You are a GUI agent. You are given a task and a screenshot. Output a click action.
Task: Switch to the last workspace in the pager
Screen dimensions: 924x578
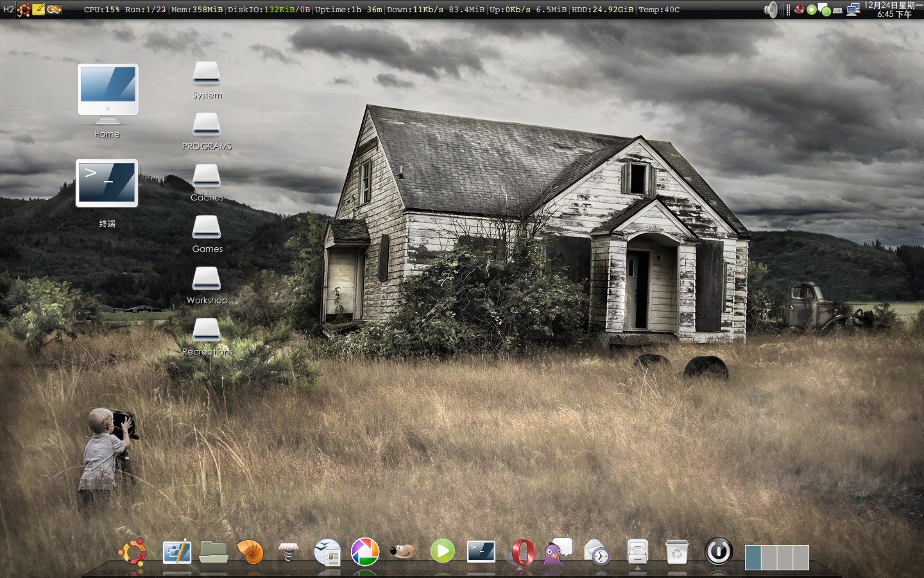pyautogui.click(x=801, y=557)
